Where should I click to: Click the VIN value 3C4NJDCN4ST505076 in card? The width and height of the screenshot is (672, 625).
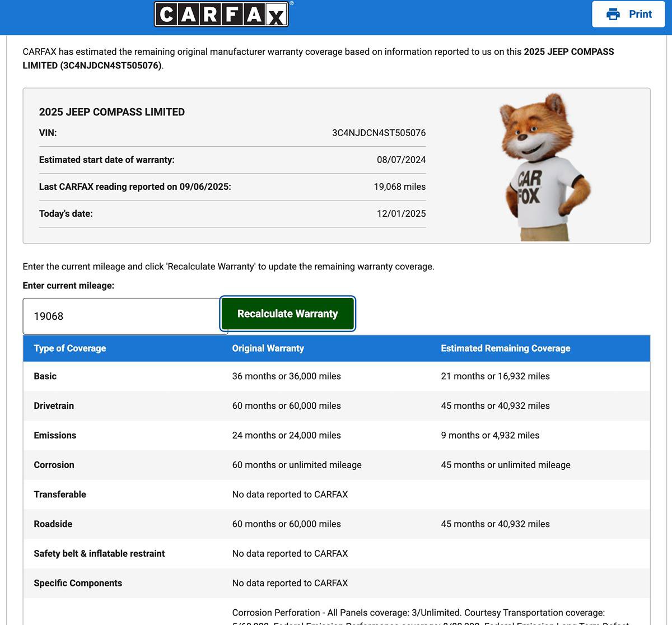379,133
